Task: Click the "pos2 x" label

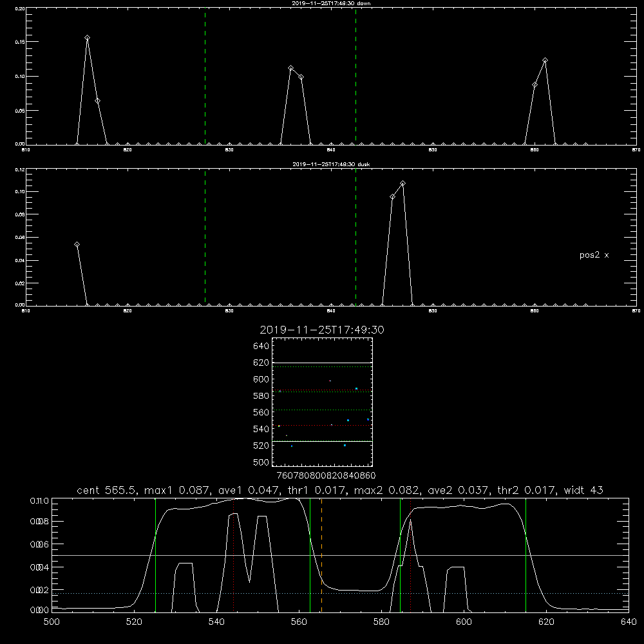Action: coord(594,255)
